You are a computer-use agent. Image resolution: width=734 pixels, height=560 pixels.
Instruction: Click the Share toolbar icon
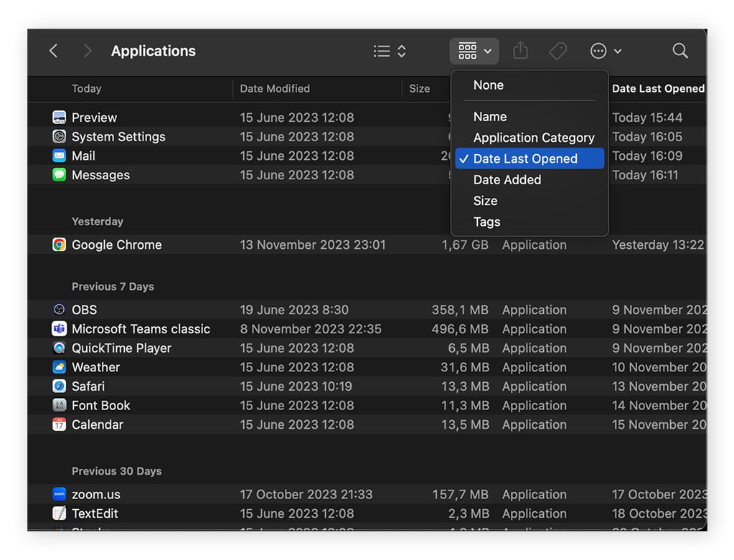[x=520, y=50]
